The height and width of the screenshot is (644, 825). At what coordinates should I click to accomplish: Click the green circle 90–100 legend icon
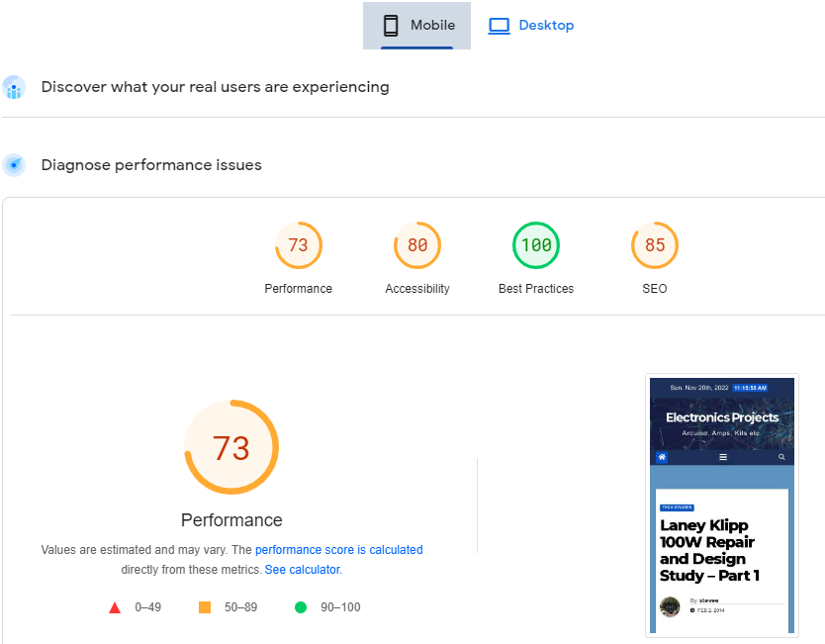click(300, 607)
